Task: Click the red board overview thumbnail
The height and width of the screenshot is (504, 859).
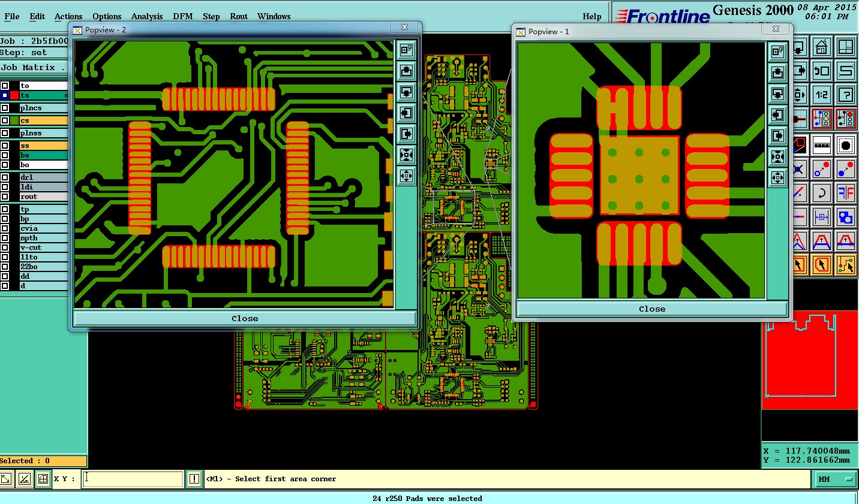Action: [x=810, y=360]
